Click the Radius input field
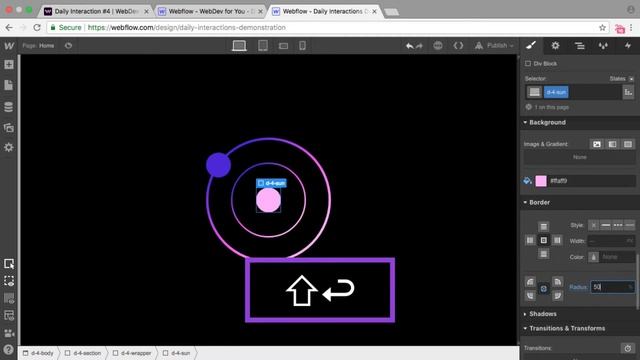Screen dimensions: 640x360 click(613, 287)
